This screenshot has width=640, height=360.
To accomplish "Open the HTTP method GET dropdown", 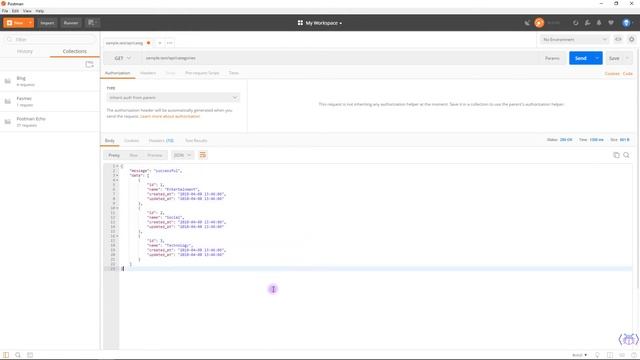I will [122, 58].
